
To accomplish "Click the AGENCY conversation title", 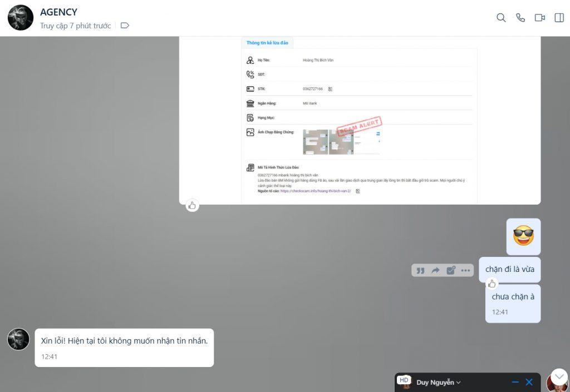I will (58, 12).
